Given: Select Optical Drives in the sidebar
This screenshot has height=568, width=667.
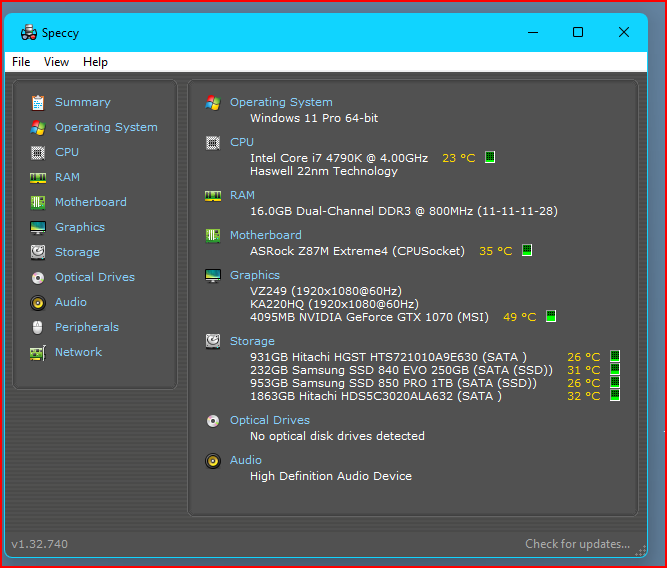Looking at the screenshot, I should pyautogui.click(x=95, y=277).
